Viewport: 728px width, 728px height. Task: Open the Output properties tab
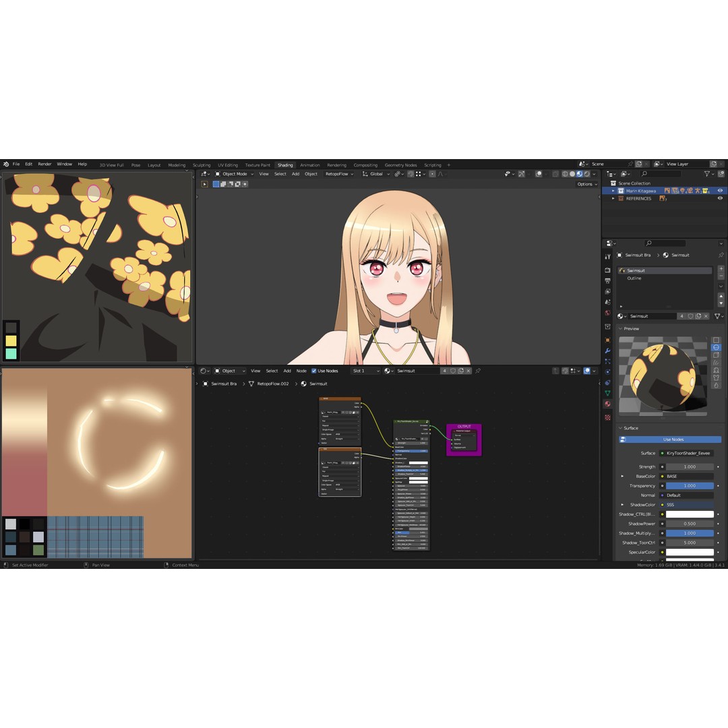[x=608, y=281]
